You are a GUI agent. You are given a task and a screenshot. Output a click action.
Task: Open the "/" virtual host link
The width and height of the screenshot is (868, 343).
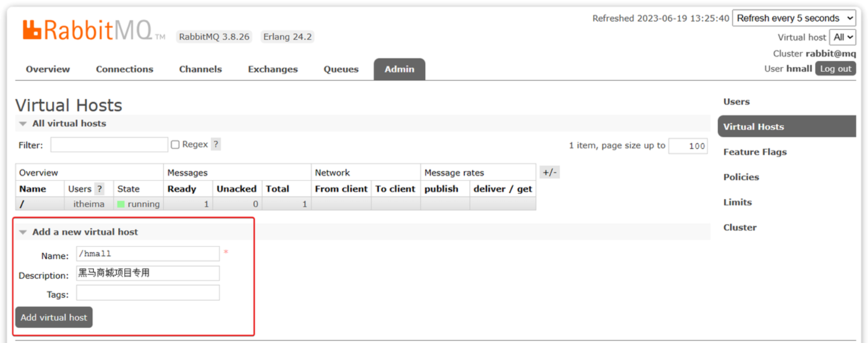(x=22, y=204)
